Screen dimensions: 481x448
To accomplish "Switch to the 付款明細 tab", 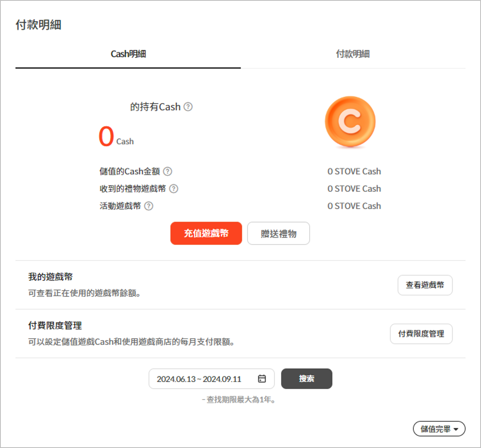I will click(x=353, y=54).
